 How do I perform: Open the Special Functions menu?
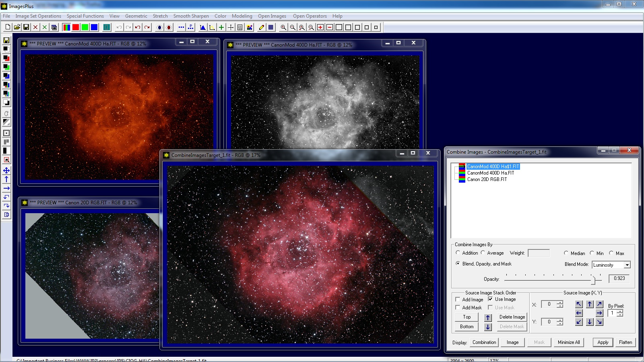[85, 16]
